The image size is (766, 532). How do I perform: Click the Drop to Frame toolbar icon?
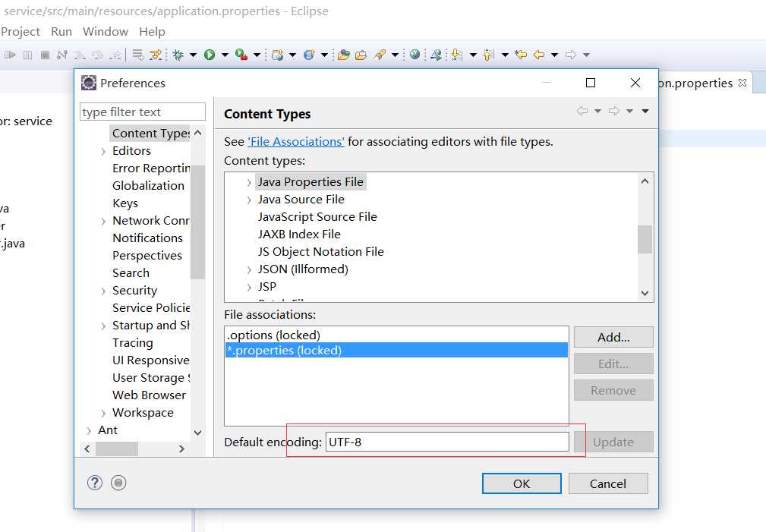[x=138, y=55]
